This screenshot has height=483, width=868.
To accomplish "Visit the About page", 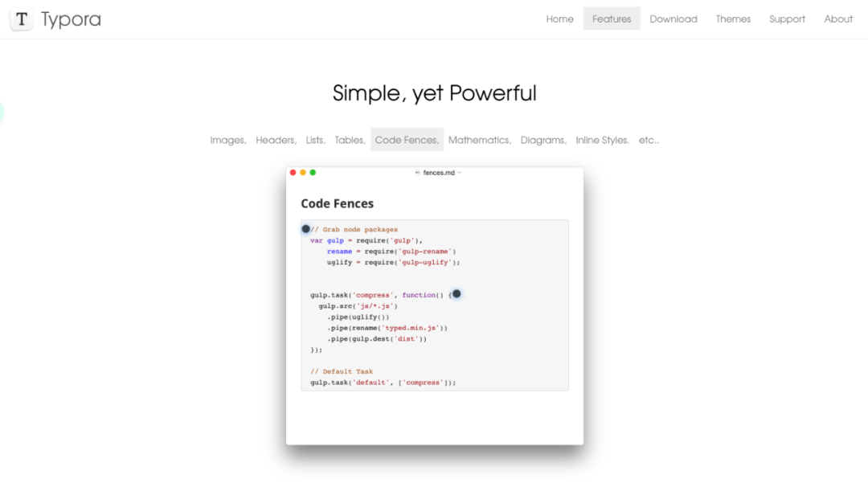I will (838, 18).
